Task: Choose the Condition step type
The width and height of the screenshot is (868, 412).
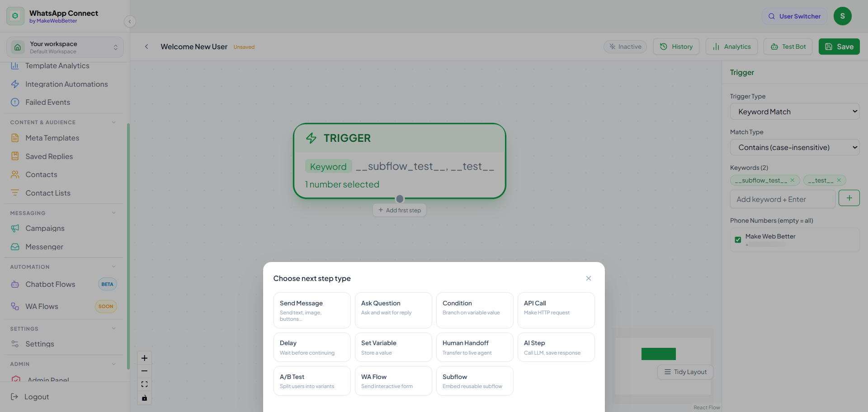Action: (475, 310)
